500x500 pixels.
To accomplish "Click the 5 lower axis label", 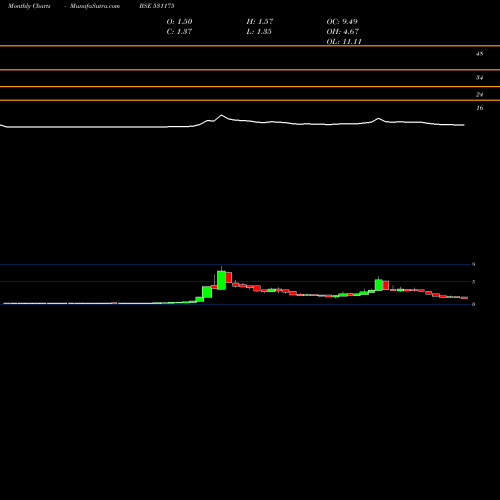I will click(x=473, y=282).
